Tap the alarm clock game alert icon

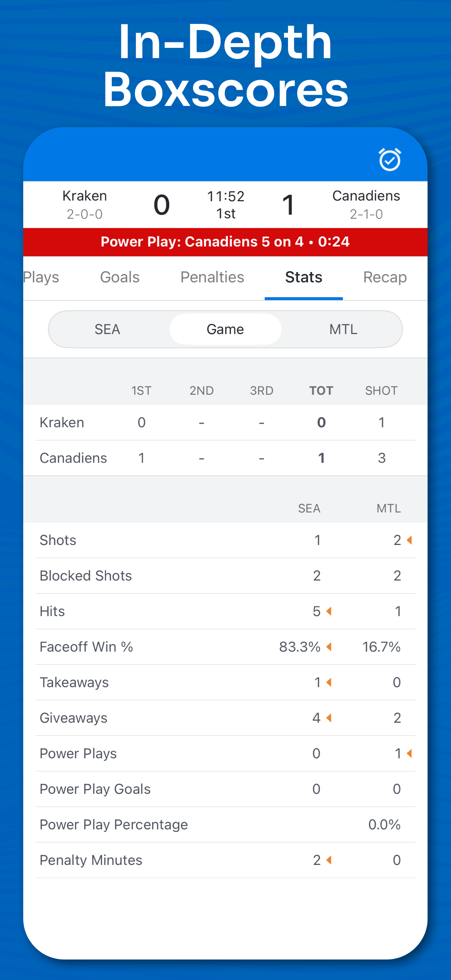(389, 160)
